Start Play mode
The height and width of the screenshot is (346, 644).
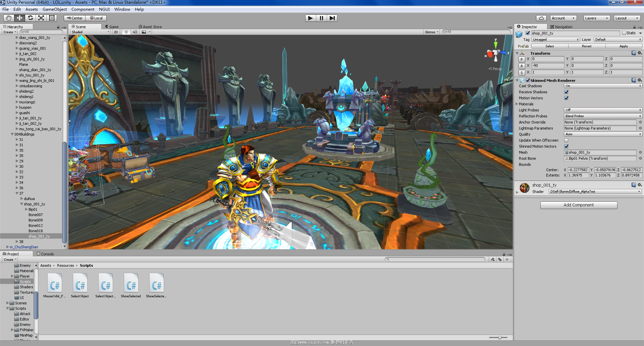pyautogui.click(x=311, y=18)
